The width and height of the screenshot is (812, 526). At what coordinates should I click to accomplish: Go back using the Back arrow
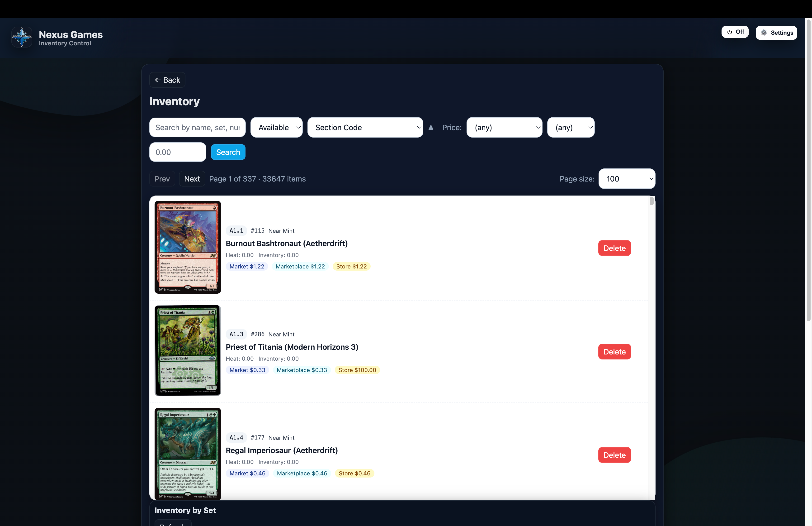[x=167, y=80]
